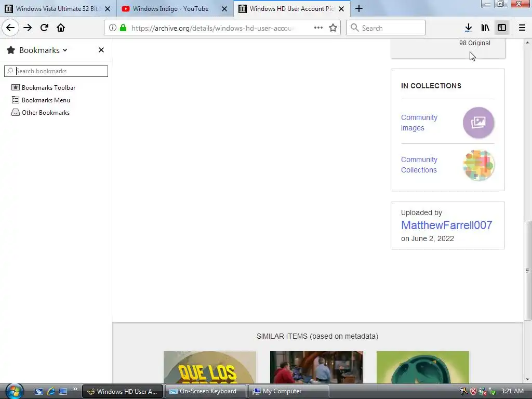
Task: Click Windows HD User A... taskbar button
Action: point(123,391)
